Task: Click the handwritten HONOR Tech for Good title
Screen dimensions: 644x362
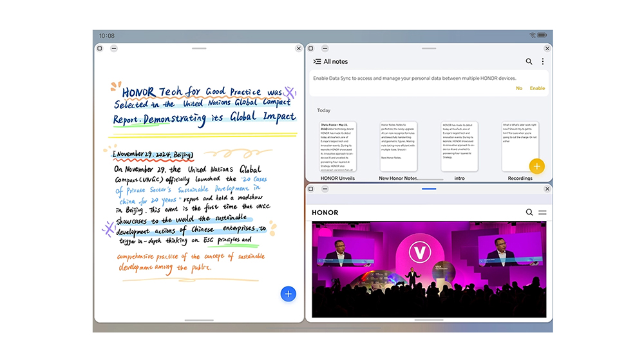Action: coord(204,105)
